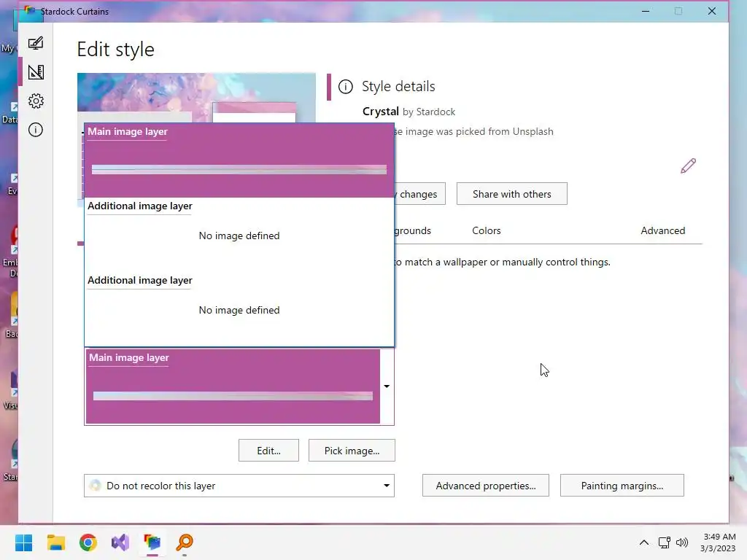Click the Edit... button
Screen dimensions: 747x560
pyautogui.click(x=268, y=451)
